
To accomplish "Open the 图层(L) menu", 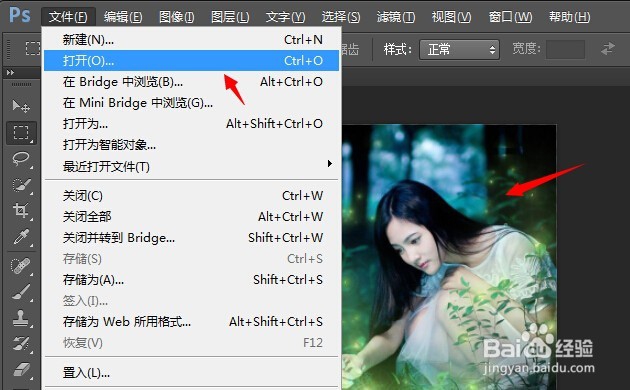I will [230, 17].
